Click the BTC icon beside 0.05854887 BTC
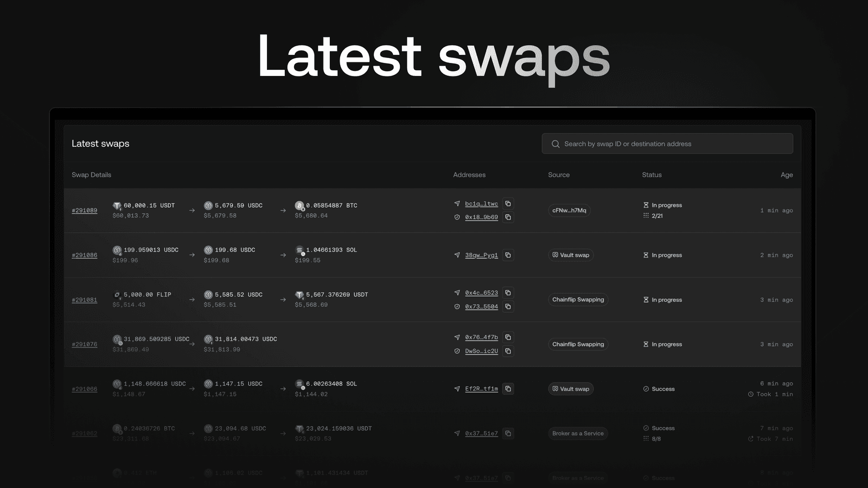 [299, 206]
